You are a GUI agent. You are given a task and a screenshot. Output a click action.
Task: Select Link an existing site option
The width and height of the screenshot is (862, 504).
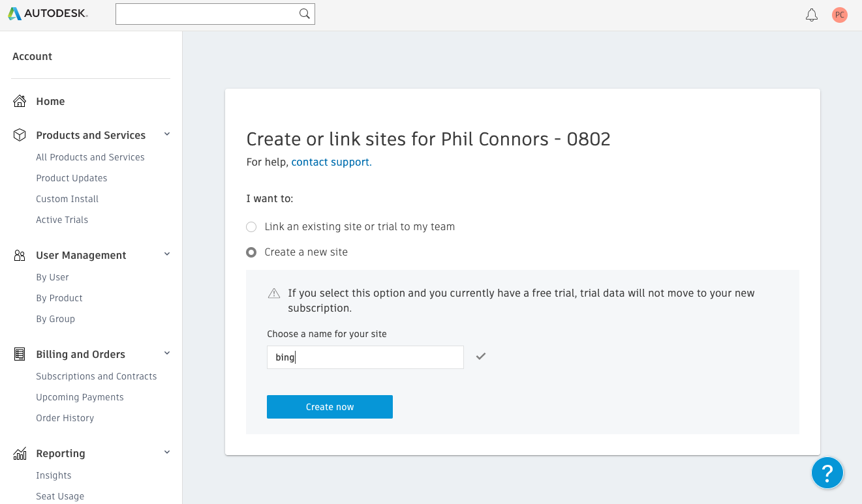pos(251,226)
